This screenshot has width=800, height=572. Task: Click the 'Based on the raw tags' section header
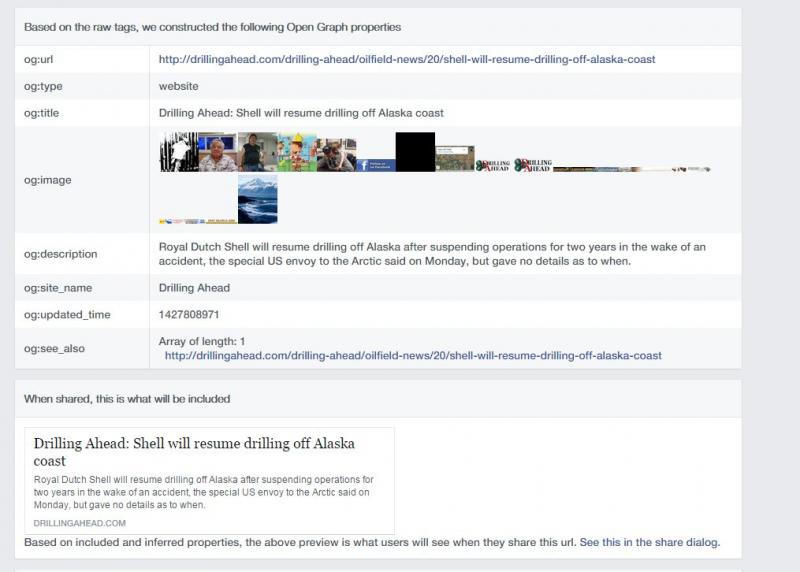click(212, 27)
